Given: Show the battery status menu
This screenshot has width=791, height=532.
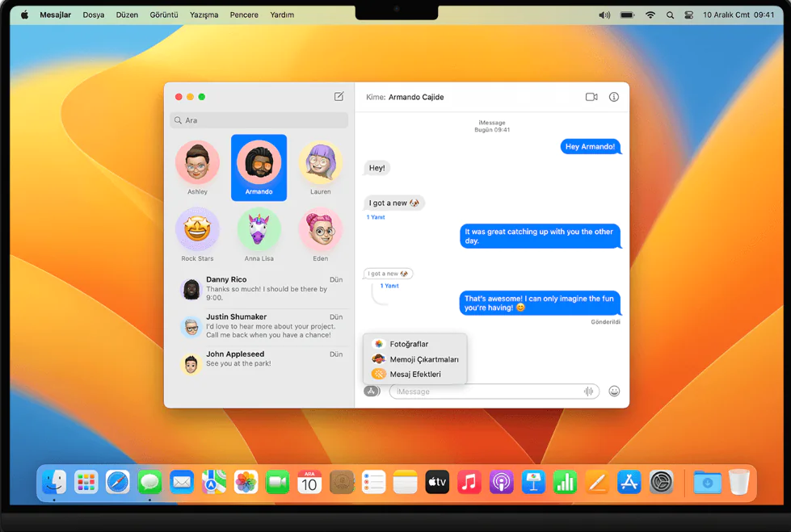Looking at the screenshot, I should tap(628, 15).
